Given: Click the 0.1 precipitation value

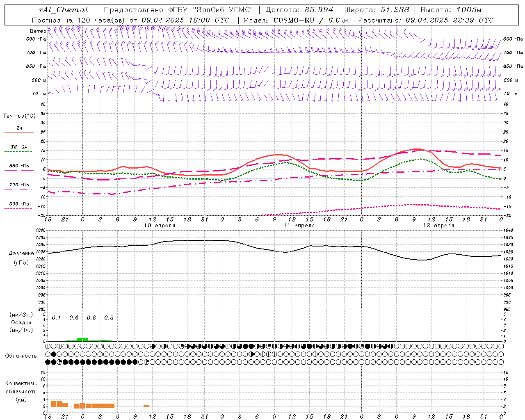Looking at the screenshot, I should [x=56, y=318].
